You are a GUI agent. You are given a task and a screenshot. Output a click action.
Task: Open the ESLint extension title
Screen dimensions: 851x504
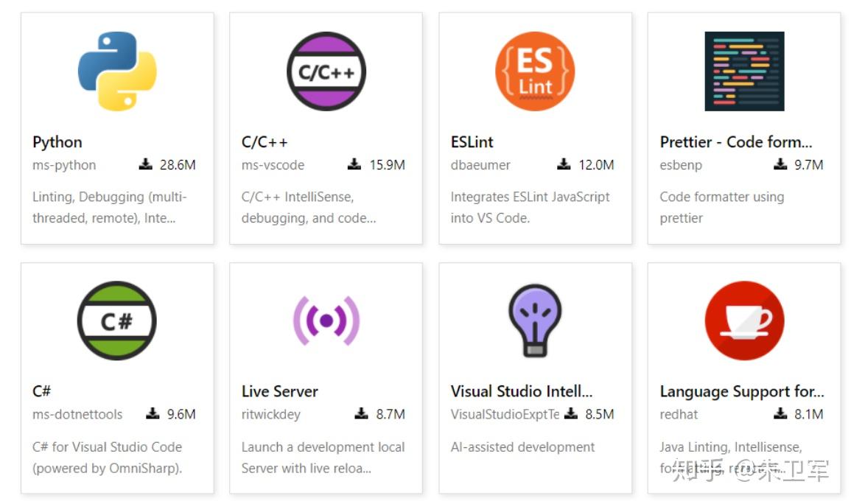pyautogui.click(x=472, y=142)
